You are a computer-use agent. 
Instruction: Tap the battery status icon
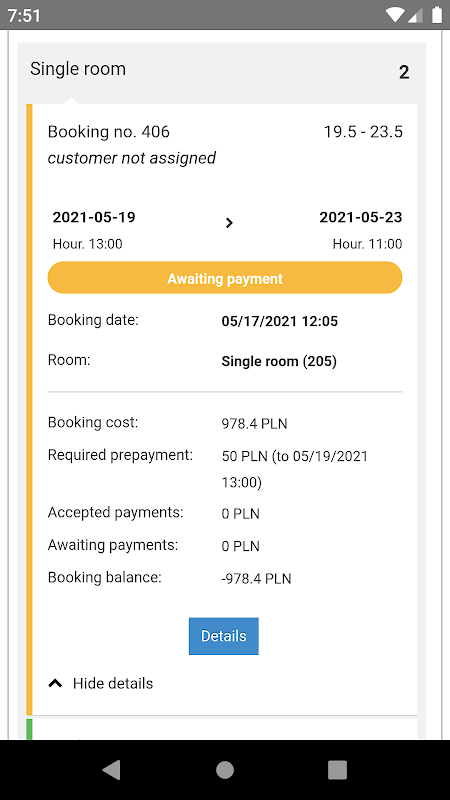pos(437,15)
